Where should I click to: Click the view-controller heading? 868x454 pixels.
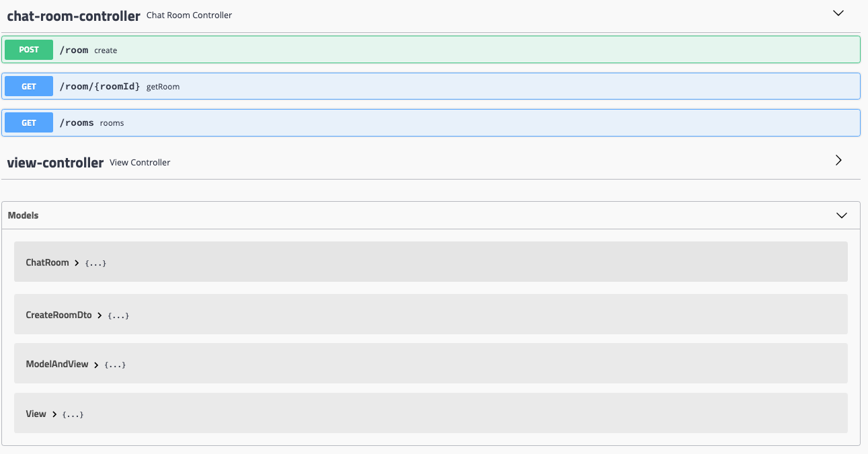coord(55,162)
